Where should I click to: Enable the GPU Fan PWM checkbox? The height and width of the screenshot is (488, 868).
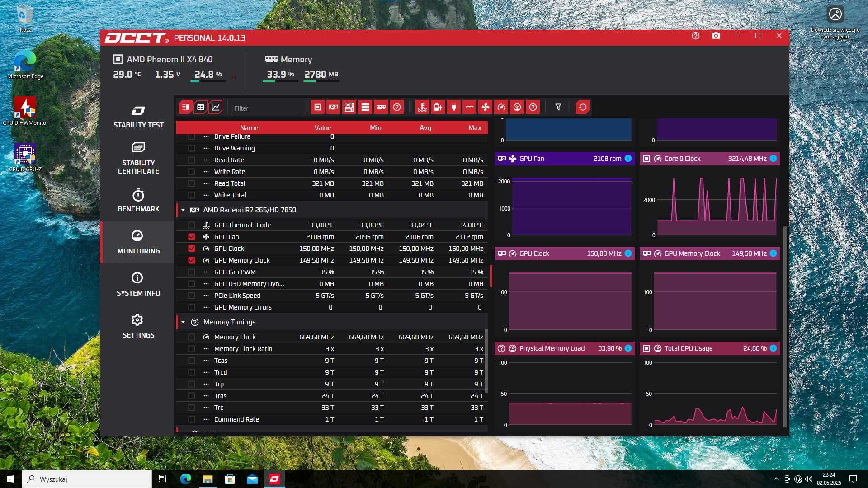tap(192, 272)
